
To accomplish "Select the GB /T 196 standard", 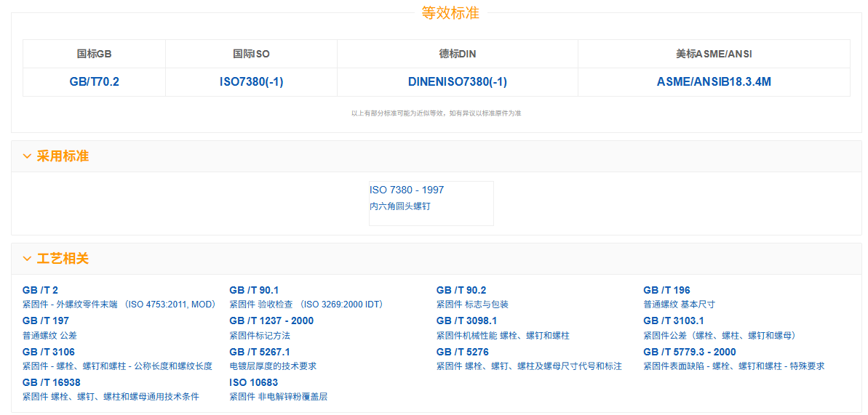I will pos(666,290).
